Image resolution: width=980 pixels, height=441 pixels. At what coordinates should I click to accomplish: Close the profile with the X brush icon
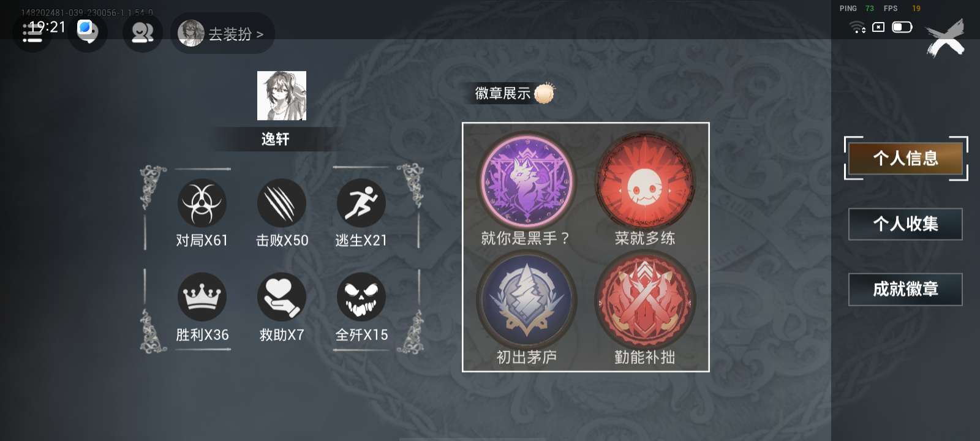coord(945,38)
